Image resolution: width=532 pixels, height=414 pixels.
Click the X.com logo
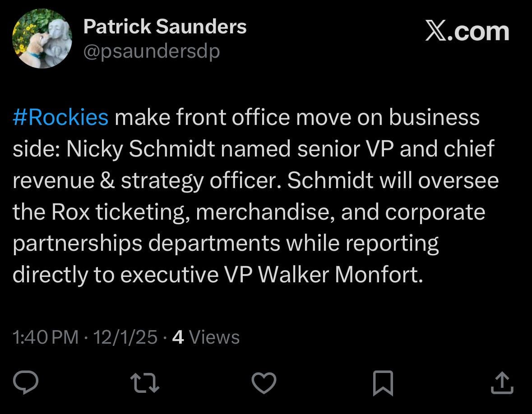[x=467, y=31]
